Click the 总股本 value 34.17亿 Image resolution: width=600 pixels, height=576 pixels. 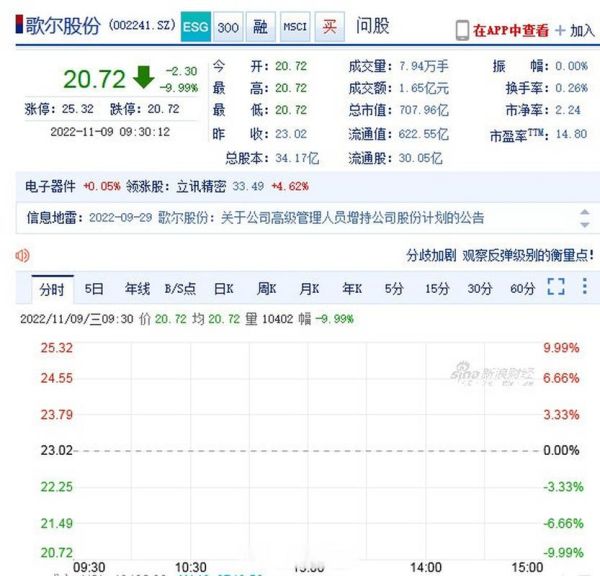tap(297, 158)
